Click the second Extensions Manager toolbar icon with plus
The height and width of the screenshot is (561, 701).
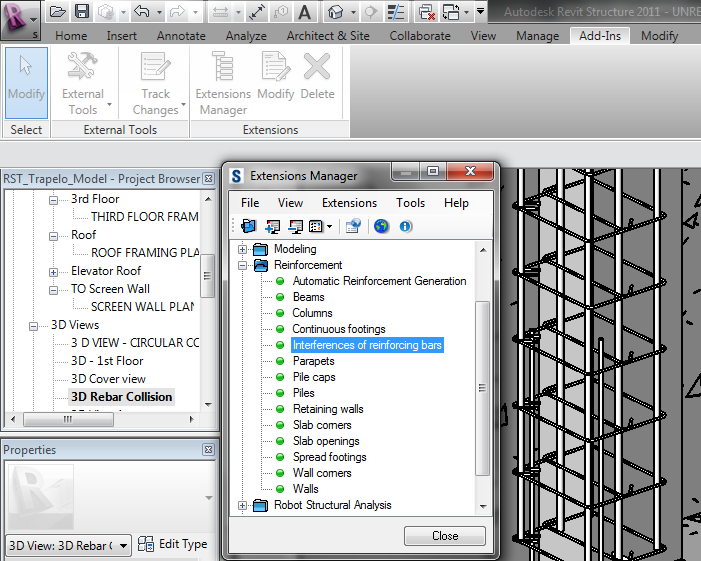[x=272, y=226]
